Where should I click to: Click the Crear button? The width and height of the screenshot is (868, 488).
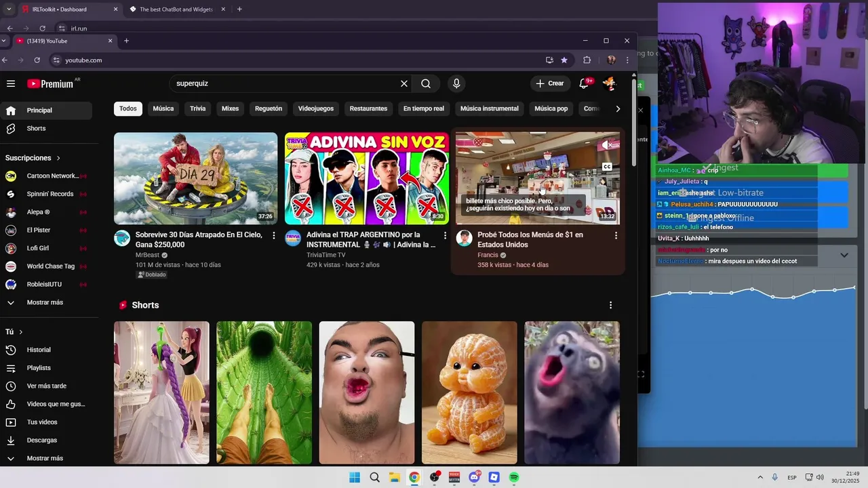(550, 83)
